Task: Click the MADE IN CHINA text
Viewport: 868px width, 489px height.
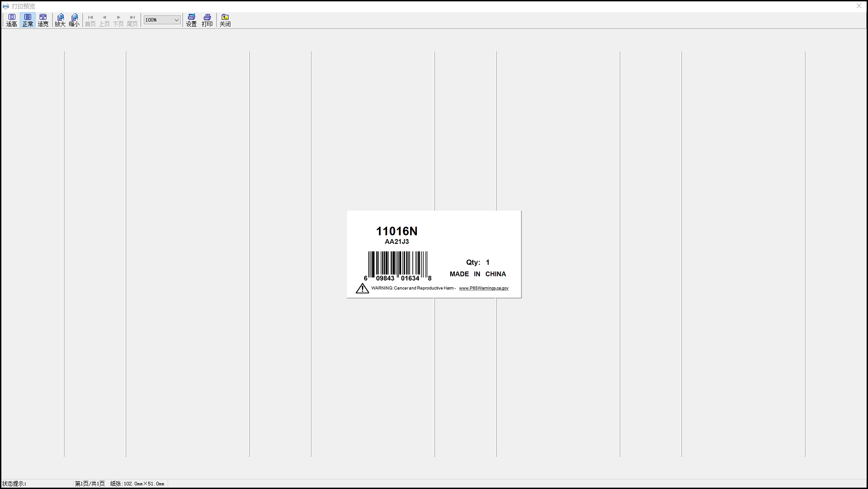Action: coord(478,274)
